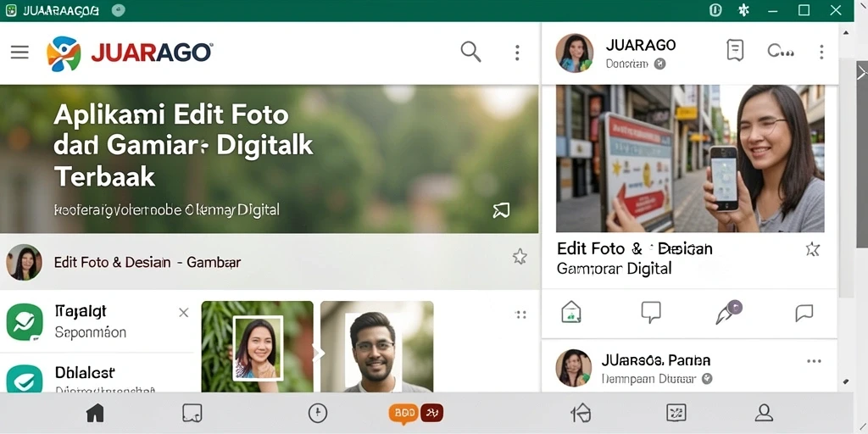Click the app icon in title bar corner

point(10,10)
